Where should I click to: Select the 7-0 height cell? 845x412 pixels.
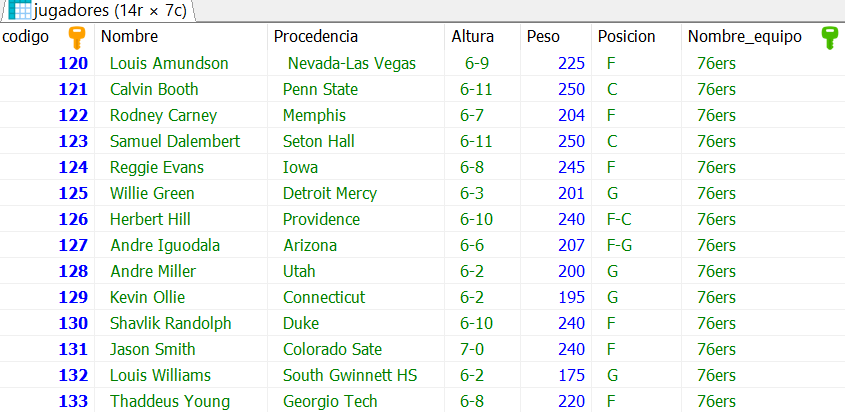click(482, 350)
